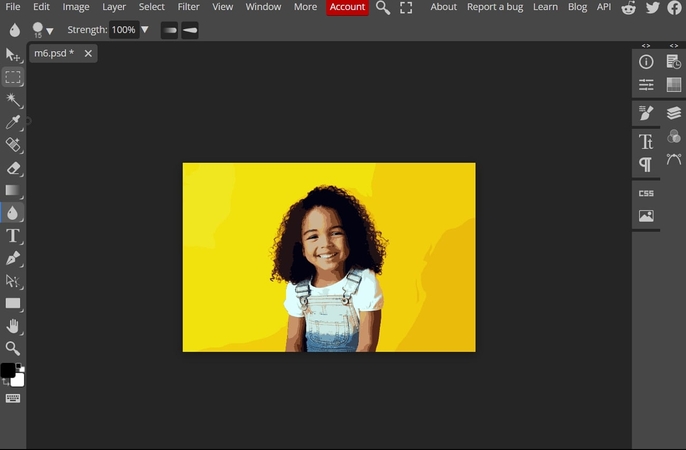Open the File menu
Viewport: 686px width, 450px height.
pyautogui.click(x=13, y=7)
